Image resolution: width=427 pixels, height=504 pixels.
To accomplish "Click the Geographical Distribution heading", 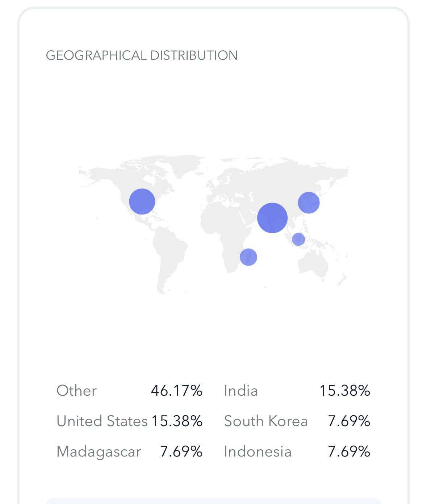I will 142,55.
